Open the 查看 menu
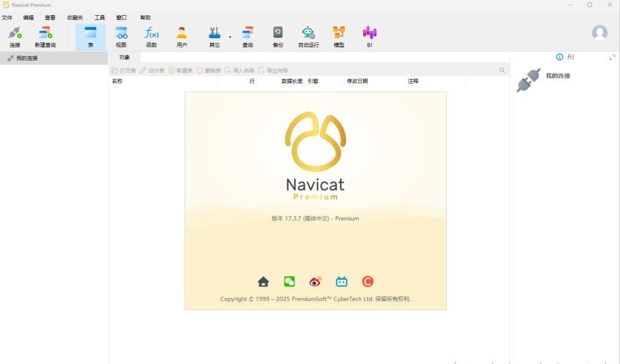This screenshot has width=620, height=364. (50, 18)
